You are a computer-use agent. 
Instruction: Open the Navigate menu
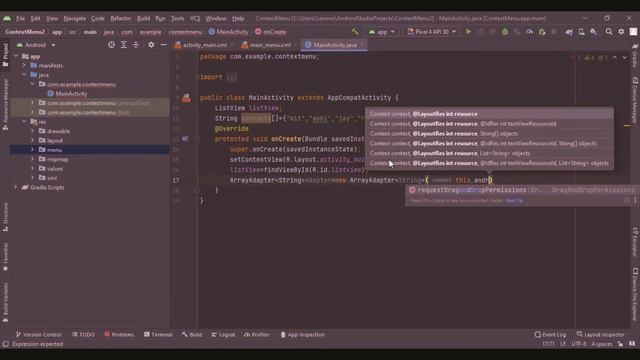coord(75,18)
